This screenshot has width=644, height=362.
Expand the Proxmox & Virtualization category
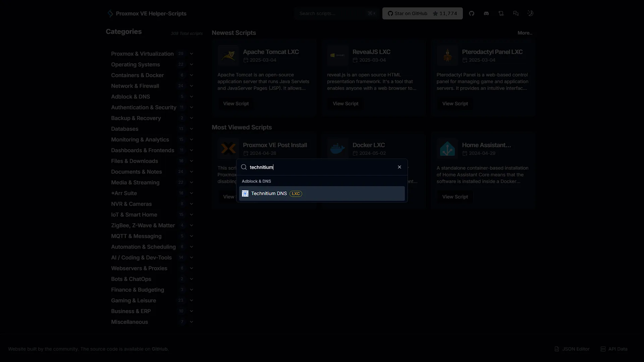coord(152,54)
